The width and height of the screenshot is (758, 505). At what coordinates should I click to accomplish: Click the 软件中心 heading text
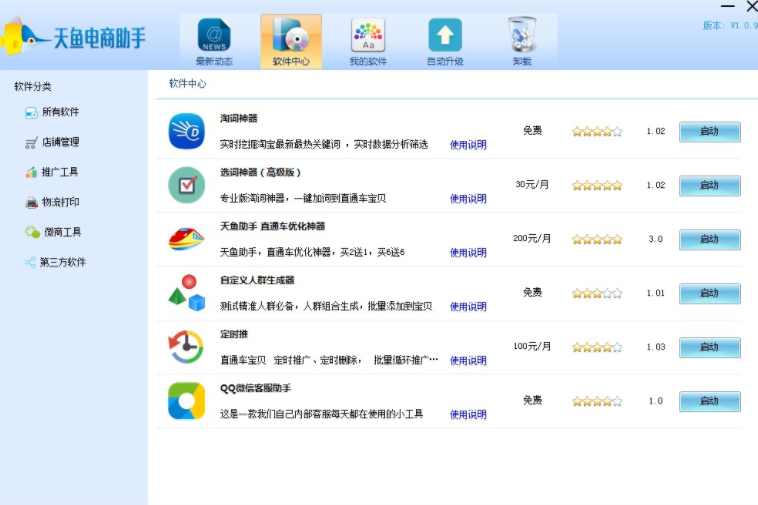click(x=188, y=84)
